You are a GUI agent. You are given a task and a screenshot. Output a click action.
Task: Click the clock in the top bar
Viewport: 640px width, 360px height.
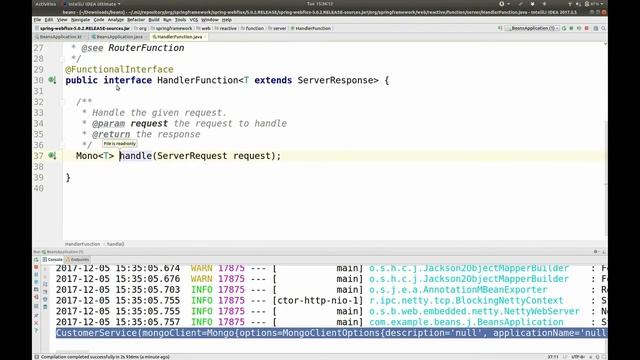[320, 4]
